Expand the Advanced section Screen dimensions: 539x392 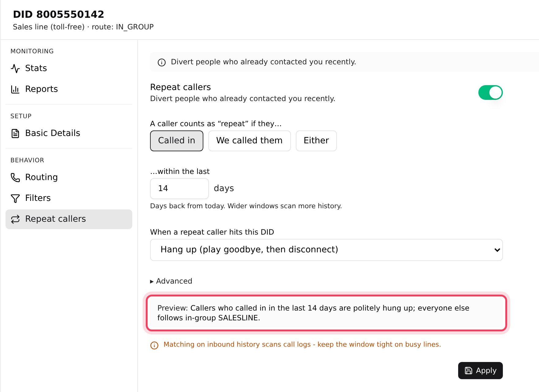(x=171, y=281)
